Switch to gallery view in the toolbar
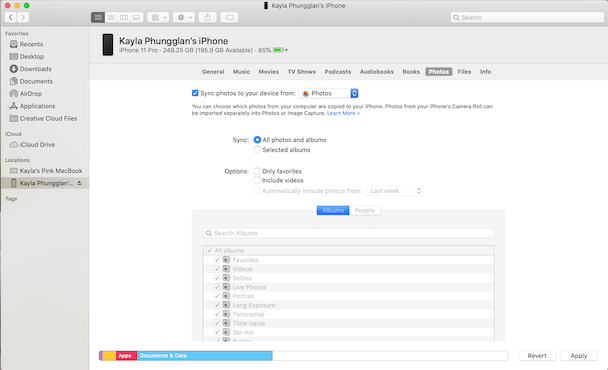This screenshot has width=608, height=370. click(137, 17)
